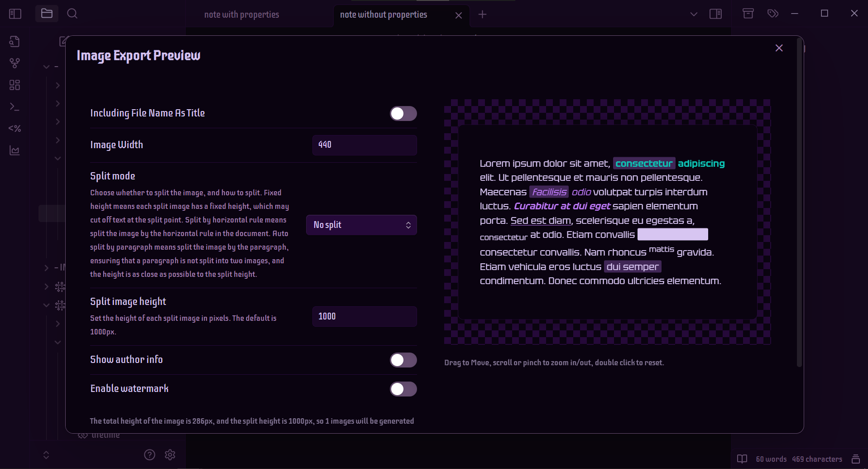This screenshot has height=469, width=868.
Task: Click the templates icon in ribbon
Action: coord(14,129)
